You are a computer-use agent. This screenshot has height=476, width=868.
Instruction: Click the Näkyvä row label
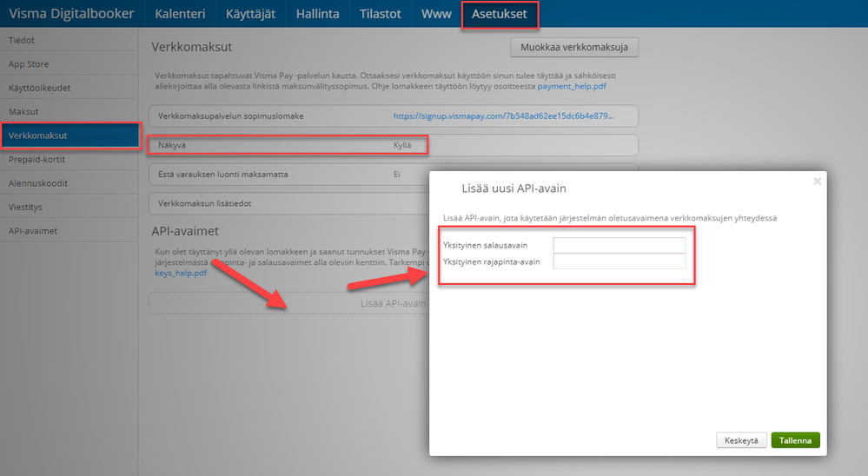pos(172,145)
